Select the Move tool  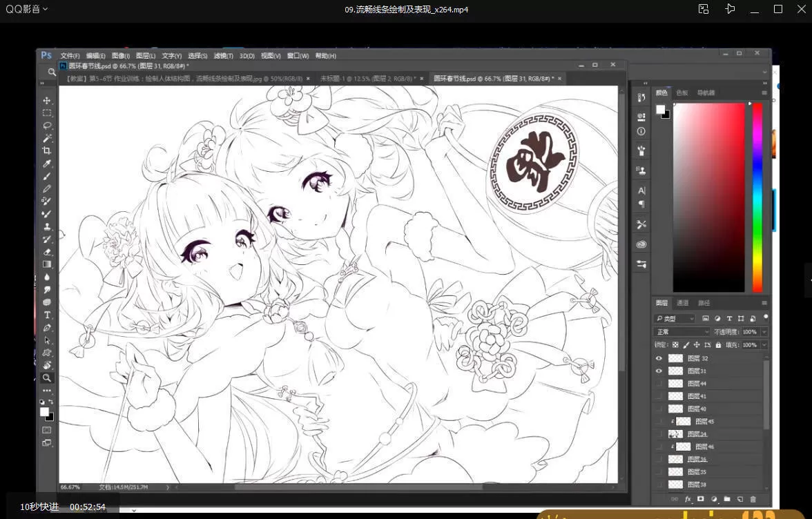(47, 101)
